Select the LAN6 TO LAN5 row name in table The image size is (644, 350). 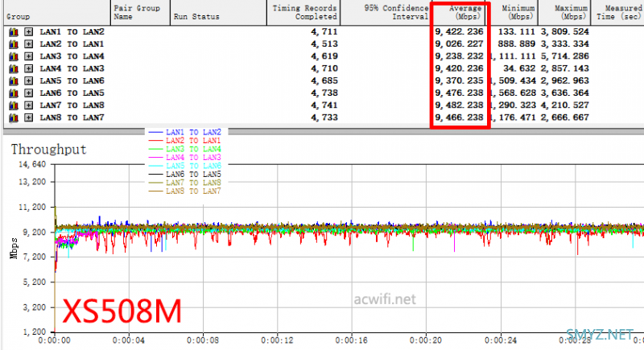[72, 93]
